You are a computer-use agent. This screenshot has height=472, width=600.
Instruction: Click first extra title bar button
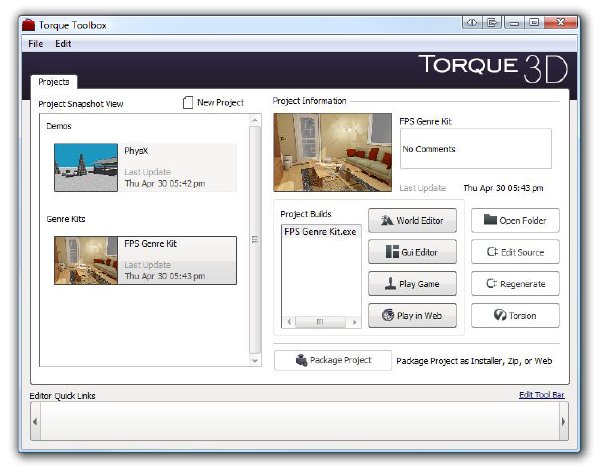click(x=472, y=23)
